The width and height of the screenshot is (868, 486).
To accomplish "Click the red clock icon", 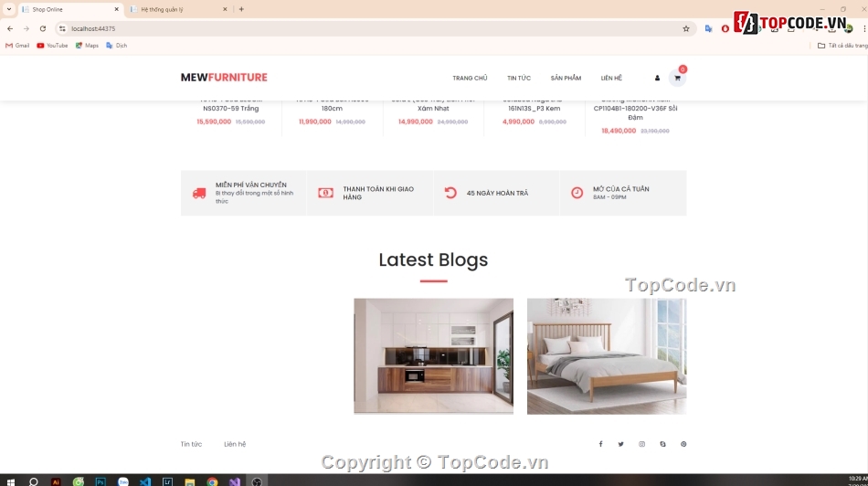I will tap(577, 193).
